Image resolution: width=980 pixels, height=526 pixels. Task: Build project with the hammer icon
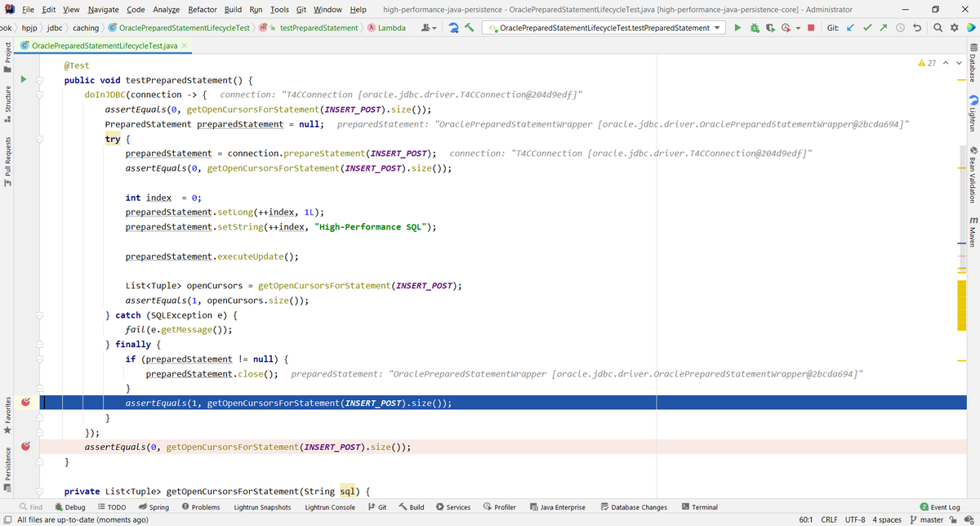click(470, 28)
